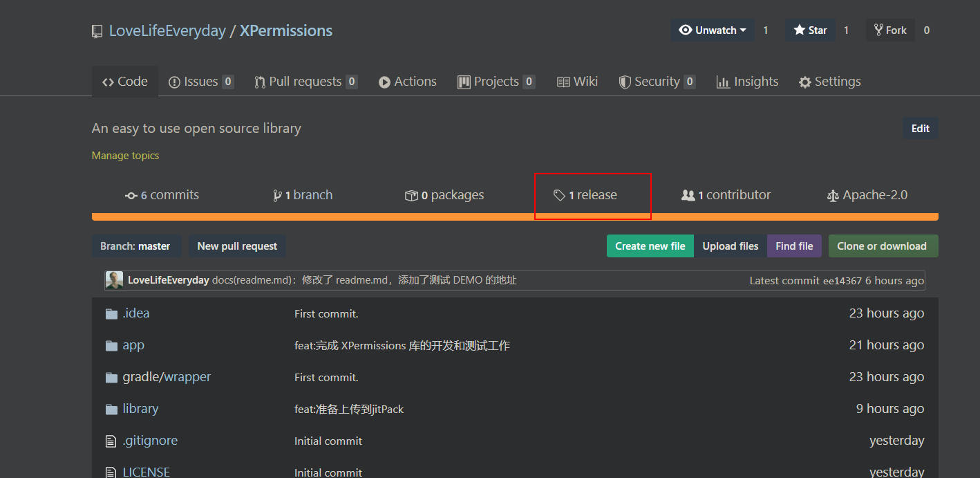Open latest commit hash ee14367
The image size is (980, 478).
click(842, 281)
